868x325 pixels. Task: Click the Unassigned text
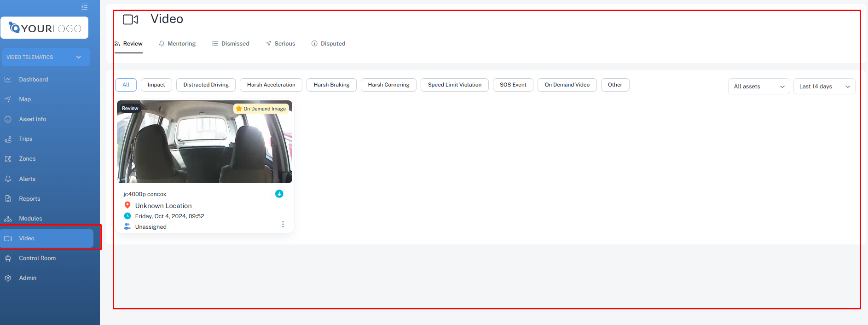(x=151, y=227)
